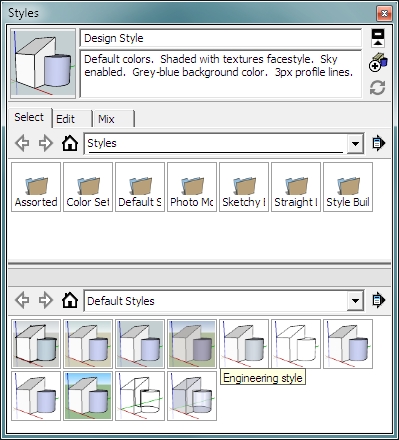Click the home icon beside Styles dropdown
Screen dimensions: 399x440
(x=70, y=143)
